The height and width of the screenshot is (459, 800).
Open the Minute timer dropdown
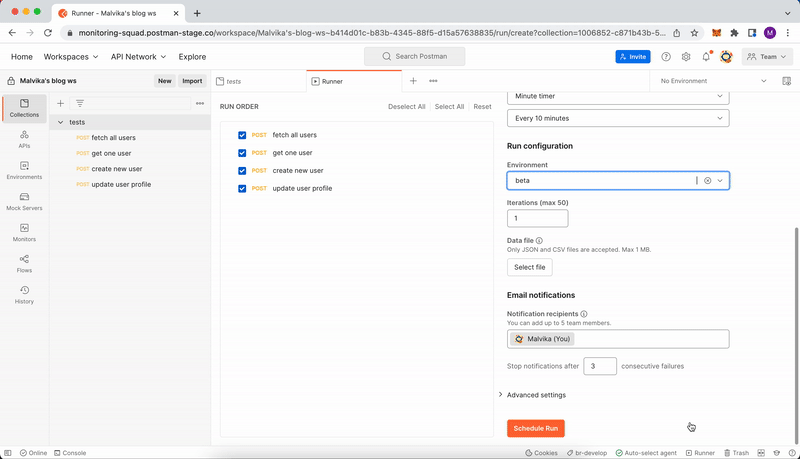(x=618, y=96)
